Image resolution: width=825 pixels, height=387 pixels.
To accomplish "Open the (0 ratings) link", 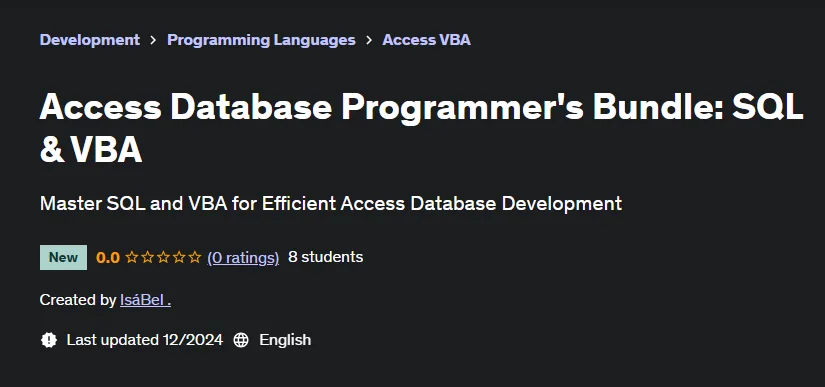I will point(243,258).
